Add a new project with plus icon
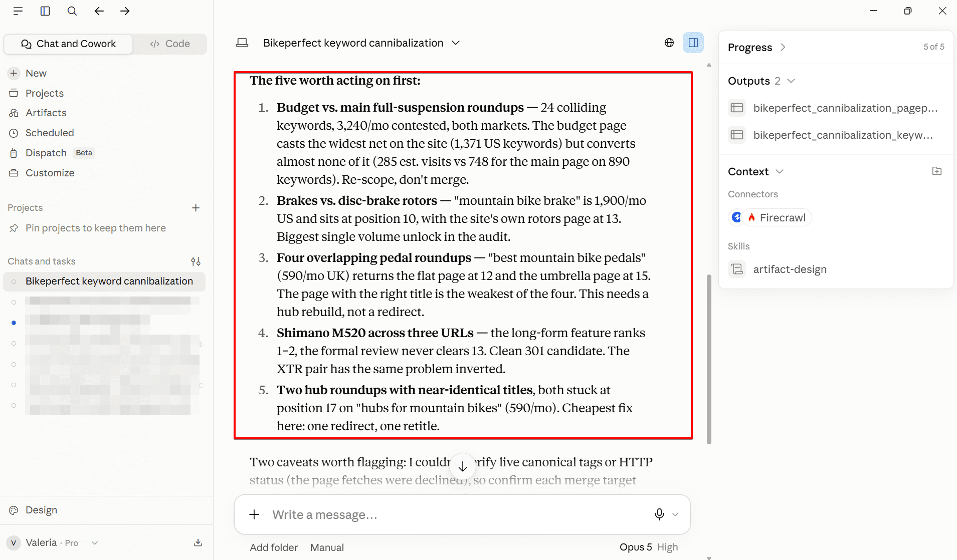Screen dimensions: 957x560 pyautogui.click(x=196, y=208)
